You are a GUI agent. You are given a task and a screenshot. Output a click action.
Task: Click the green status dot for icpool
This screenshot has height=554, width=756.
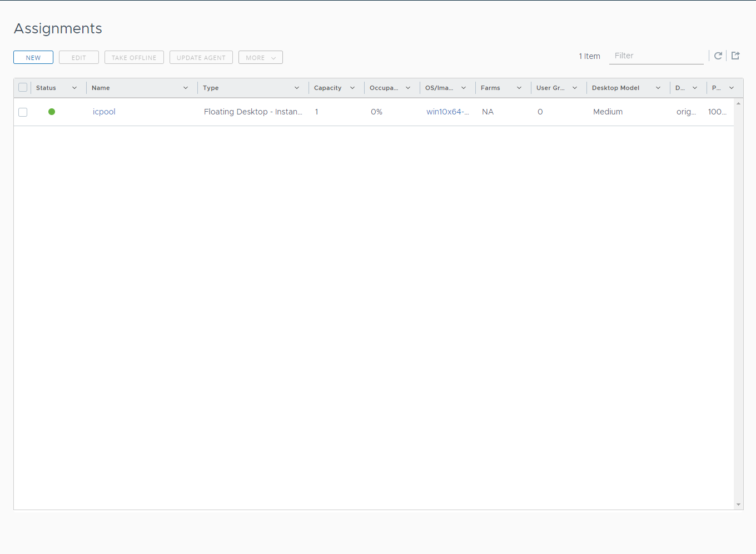[52, 112]
